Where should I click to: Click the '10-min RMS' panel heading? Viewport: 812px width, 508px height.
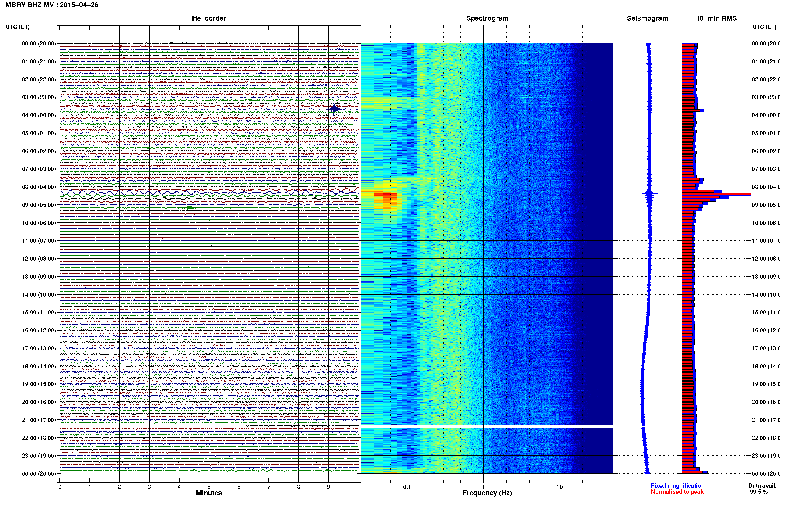click(716, 18)
